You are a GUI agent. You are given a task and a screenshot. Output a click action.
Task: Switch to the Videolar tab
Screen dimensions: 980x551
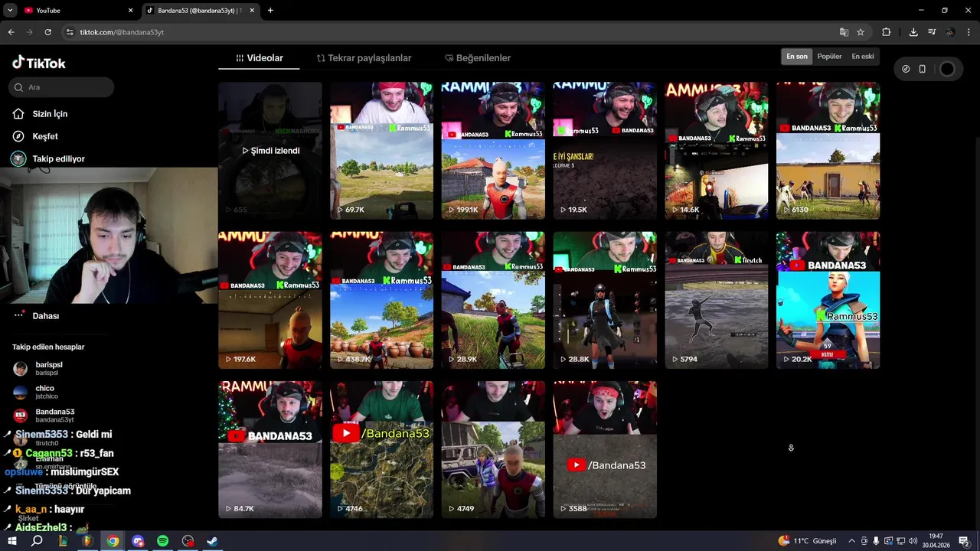point(259,58)
